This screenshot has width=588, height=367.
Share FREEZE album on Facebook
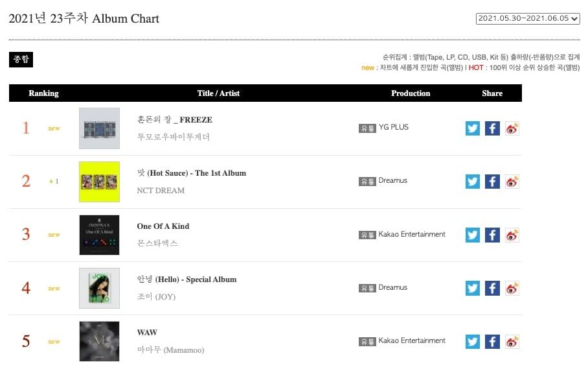pos(492,128)
